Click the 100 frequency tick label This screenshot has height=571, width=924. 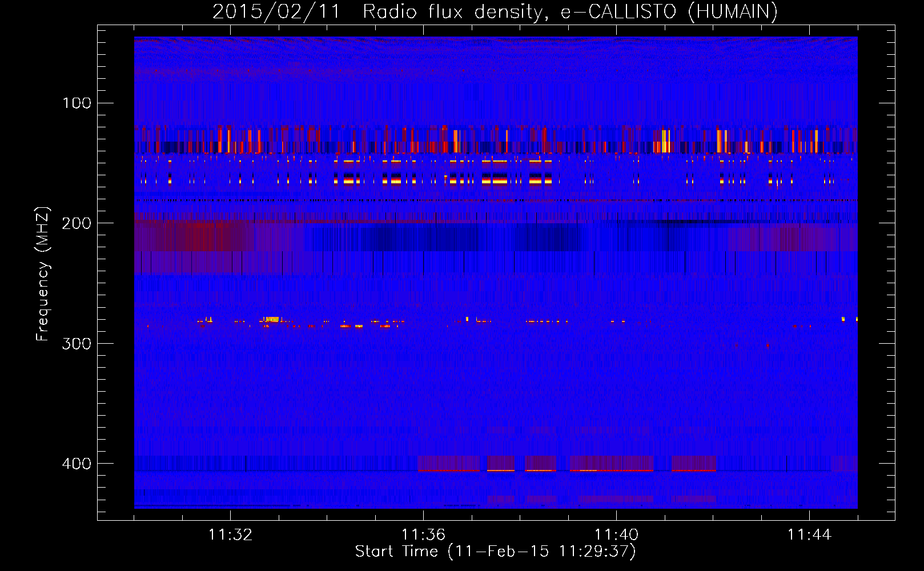click(77, 103)
